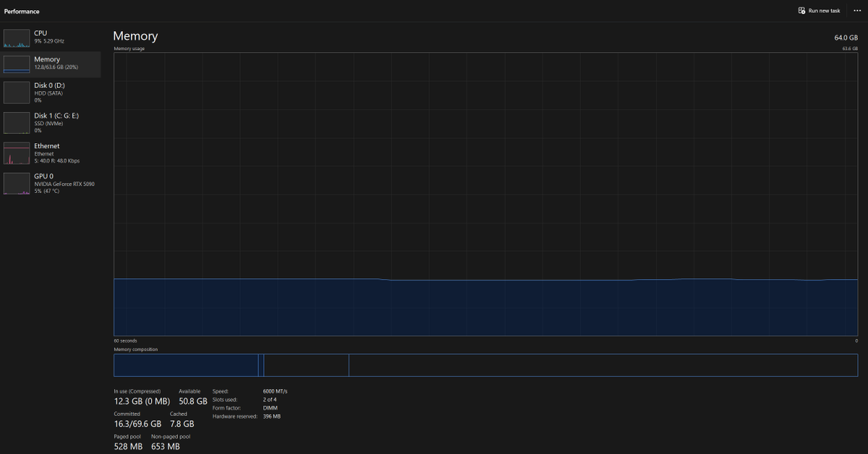Switch to the Ethernet performance view
Image resolution: width=868 pixels, height=454 pixels.
click(x=51, y=153)
